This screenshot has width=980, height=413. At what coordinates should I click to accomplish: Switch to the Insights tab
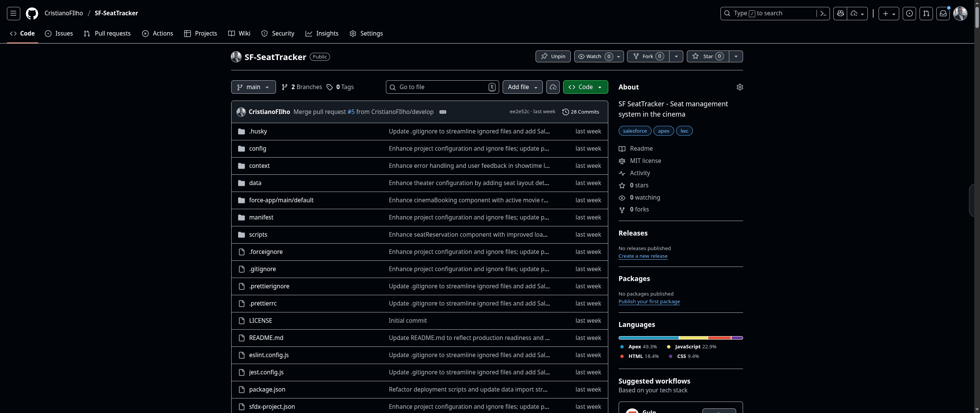[322, 34]
